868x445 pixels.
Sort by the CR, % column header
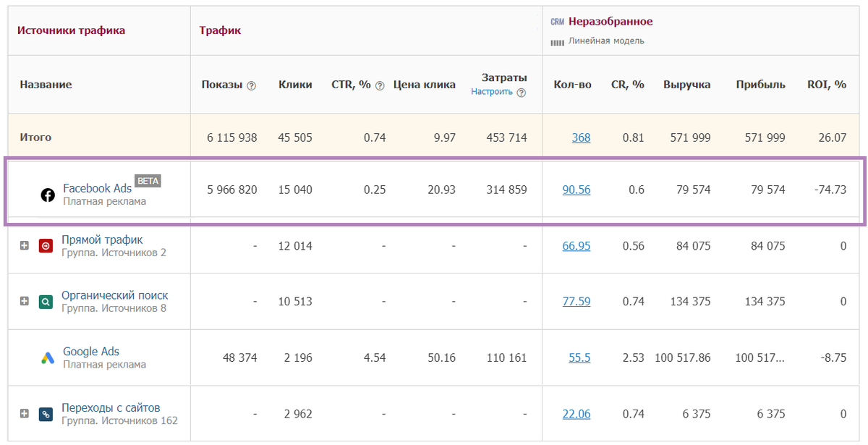[x=627, y=85]
